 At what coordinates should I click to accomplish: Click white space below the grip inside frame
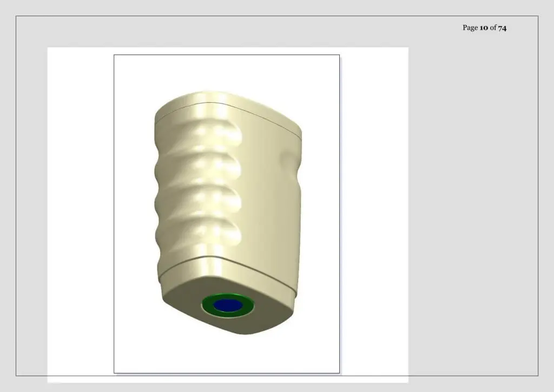click(x=226, y=353)
